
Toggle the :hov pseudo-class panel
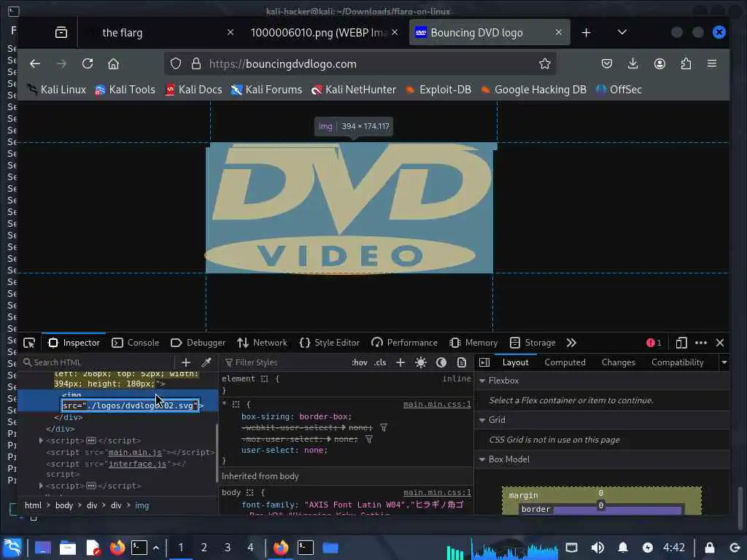[359, 362]
